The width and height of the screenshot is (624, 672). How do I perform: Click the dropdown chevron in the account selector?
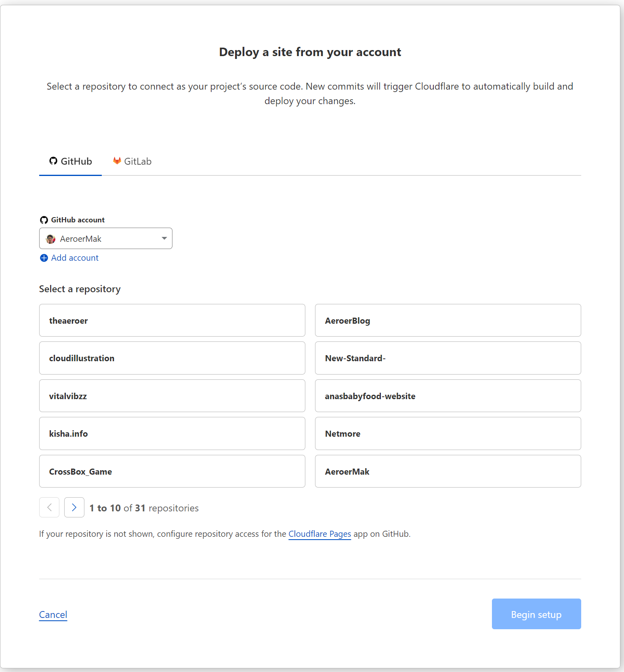(x=164, y=238)
